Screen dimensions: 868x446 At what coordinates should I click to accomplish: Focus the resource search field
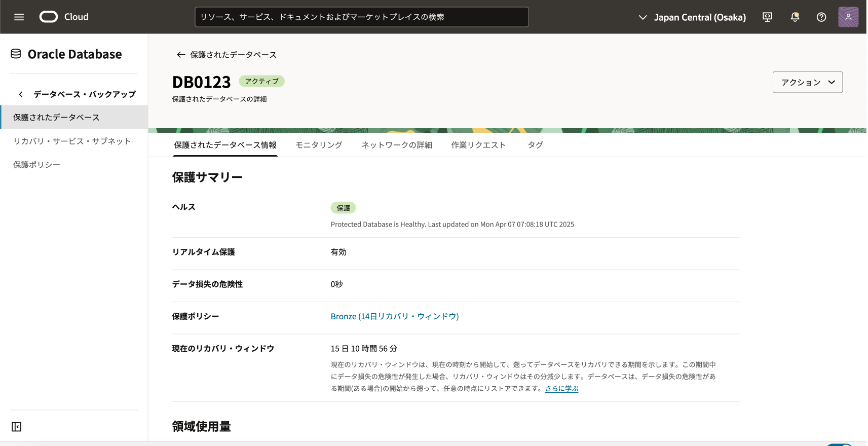pyautogui.click(x=361, y=17)
